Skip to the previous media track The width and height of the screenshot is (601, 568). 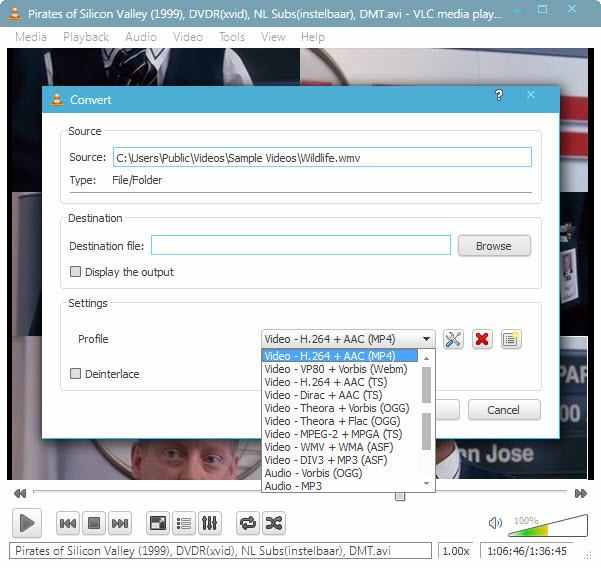[68, 522]
